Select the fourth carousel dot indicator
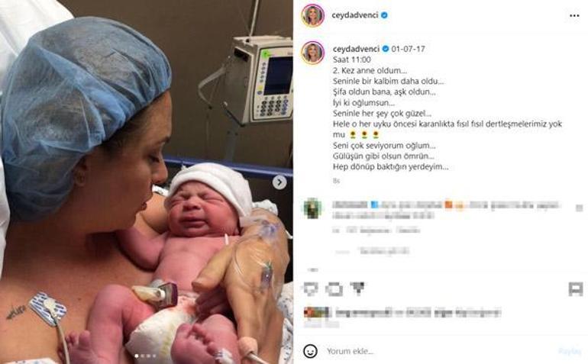 coord(154,356)
